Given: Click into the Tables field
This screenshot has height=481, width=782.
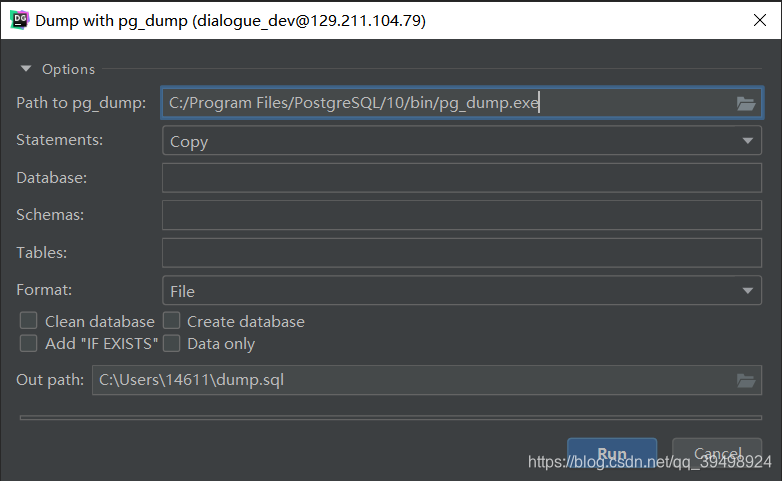Looking at the screenshot, I should click(462, 252).
